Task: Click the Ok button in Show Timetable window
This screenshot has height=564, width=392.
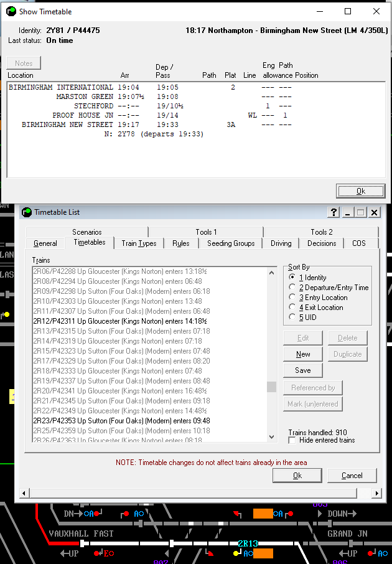Action: click(x=361, y=191)
